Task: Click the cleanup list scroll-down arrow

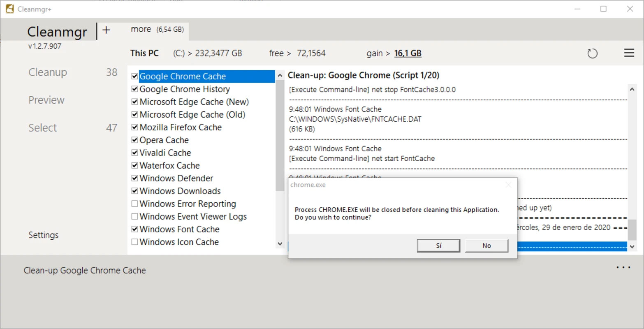Action: pyautogui.click(x=280, y=243)
